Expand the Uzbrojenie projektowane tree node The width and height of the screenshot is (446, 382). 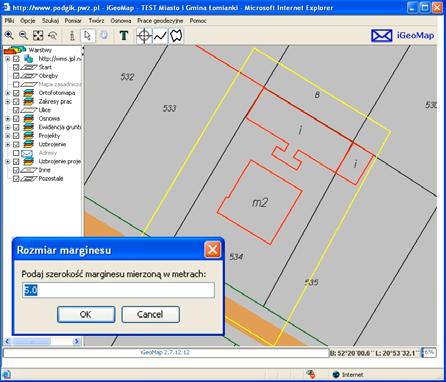pos(8,161)
